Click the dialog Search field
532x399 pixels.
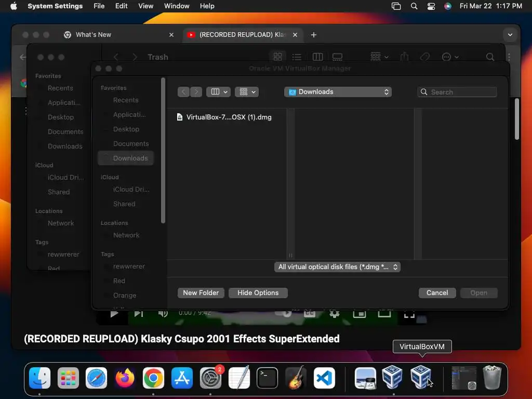click(457, 92)
